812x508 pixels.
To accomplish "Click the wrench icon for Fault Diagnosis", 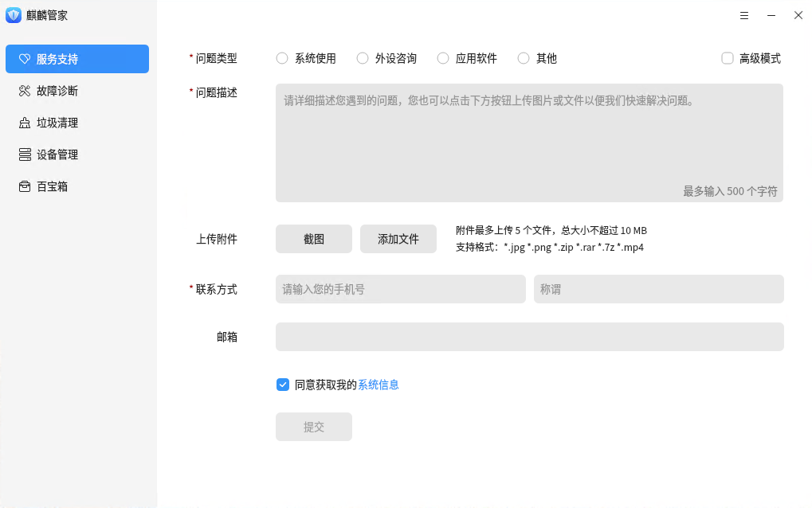I will [x=25, y=91].
